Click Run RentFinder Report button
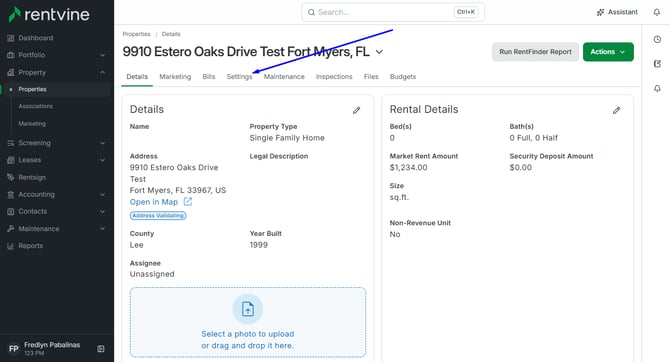The height and width of the screenshot is (362, 670). [x=535, y=52]
